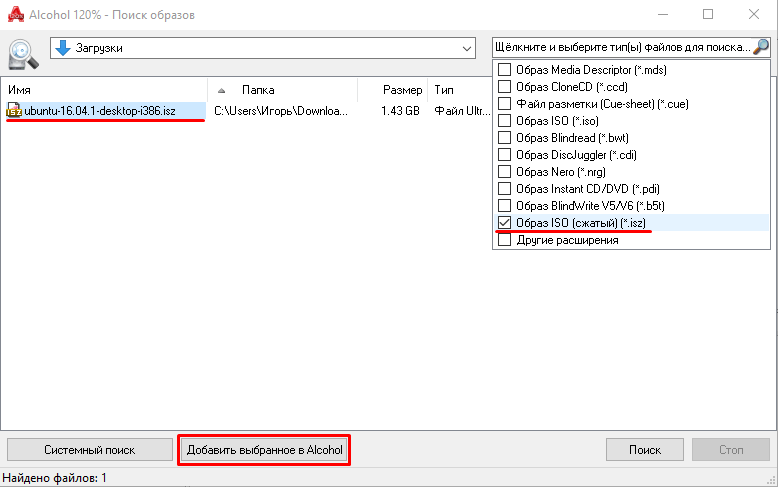Click the Файл Ultr... type cell
This screenshot has width=778, height=487.
pyautogui.click(x=462, y=111)
